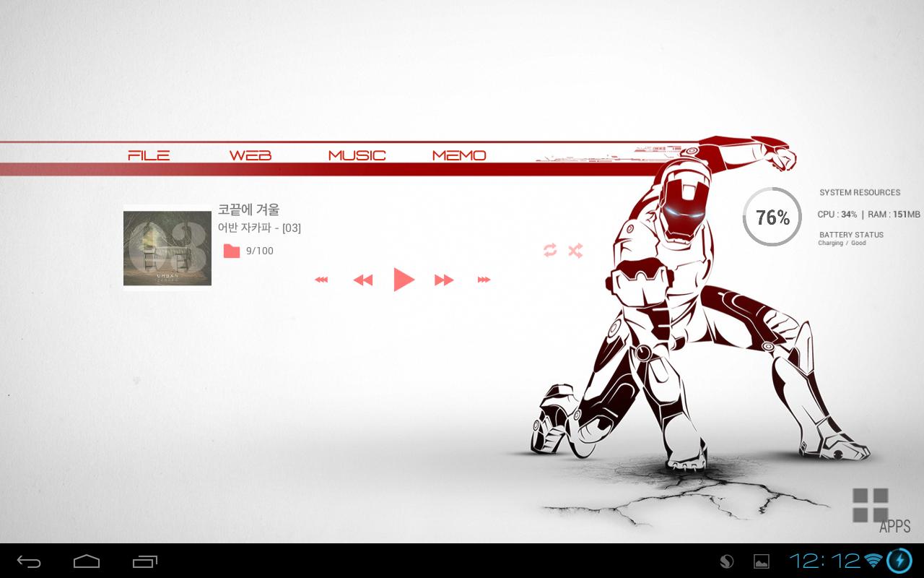The image size is (924, 578).
Task: Go back to the previous track
Action: click(363, 280)
